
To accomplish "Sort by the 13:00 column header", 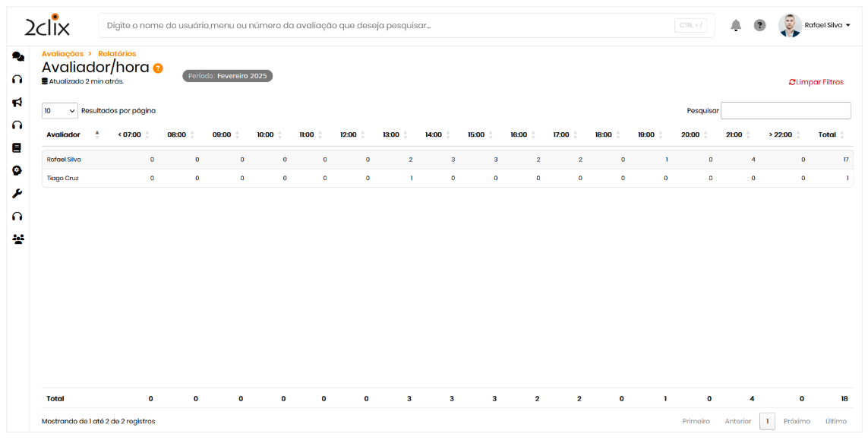I will coord(391,135).
